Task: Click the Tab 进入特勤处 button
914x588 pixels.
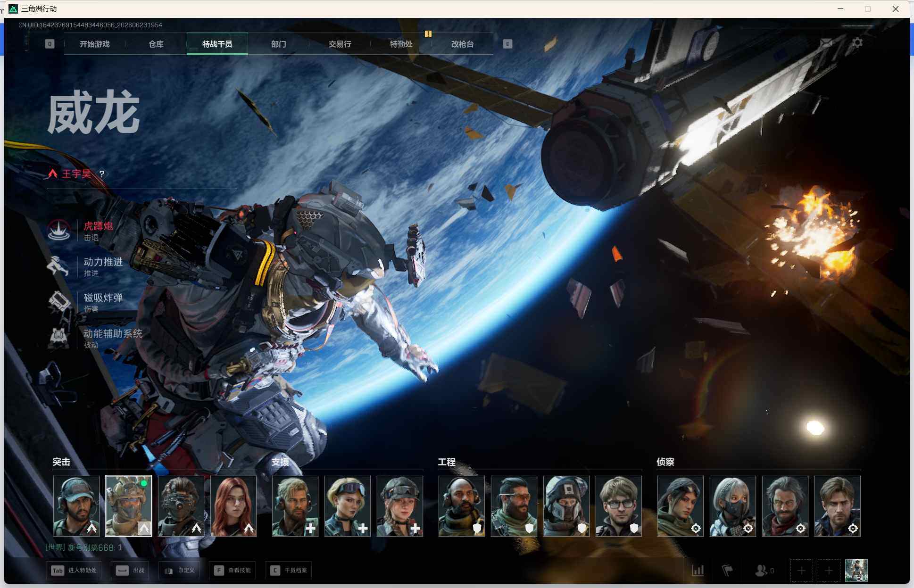Action: click(x=74, y=571)
